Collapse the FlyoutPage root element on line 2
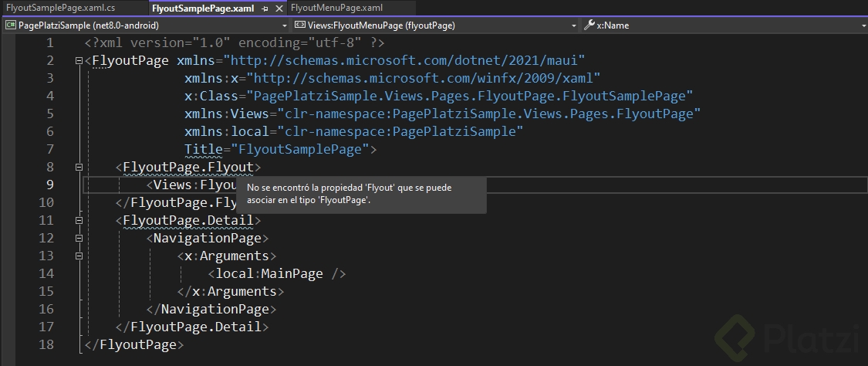 click(x=79, y=61)
